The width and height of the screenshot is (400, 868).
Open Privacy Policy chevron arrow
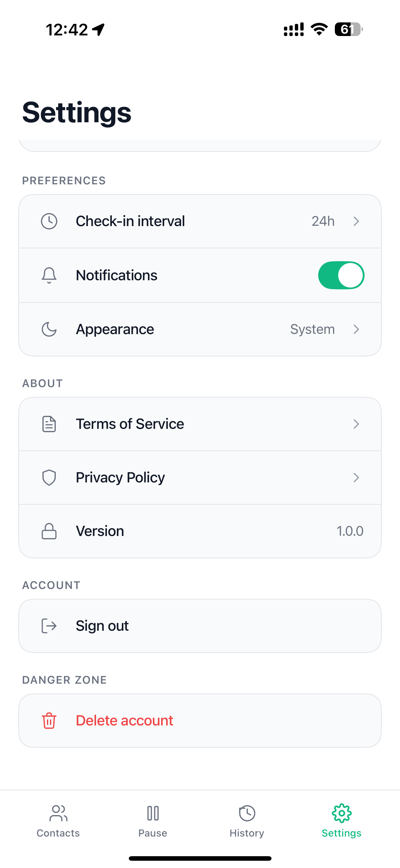coord(356,478)
